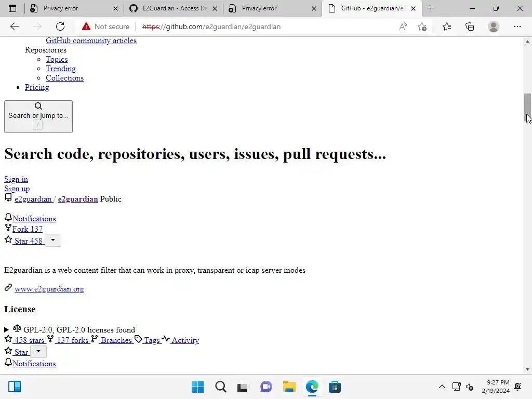Click the scales license icon
The image size is (532, 399).
pyautogui.click(x=17, y=328)
